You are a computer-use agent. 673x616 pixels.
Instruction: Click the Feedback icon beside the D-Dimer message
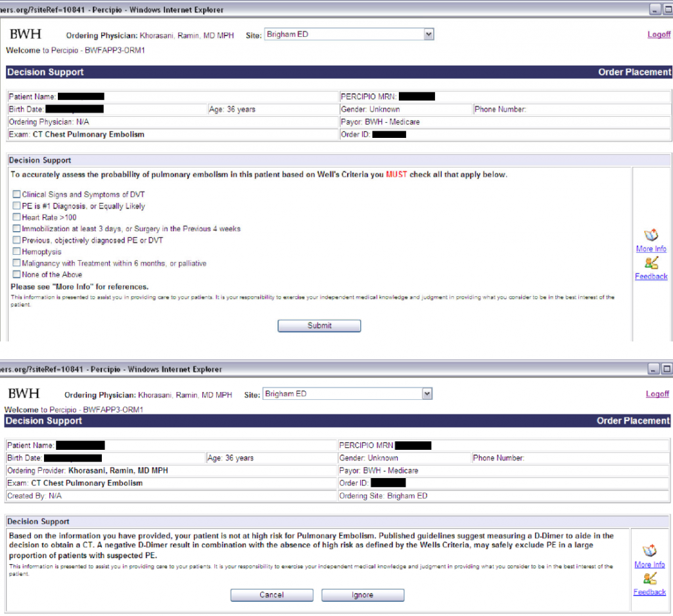(649, 579)
